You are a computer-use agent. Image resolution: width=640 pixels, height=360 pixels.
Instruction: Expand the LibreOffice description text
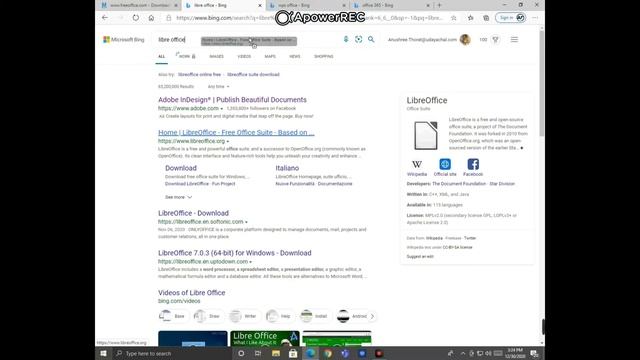click(522, 148)
